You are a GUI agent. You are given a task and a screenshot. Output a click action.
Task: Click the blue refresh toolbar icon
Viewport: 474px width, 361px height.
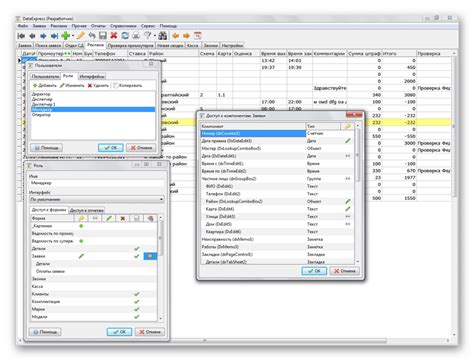[125, 36]
